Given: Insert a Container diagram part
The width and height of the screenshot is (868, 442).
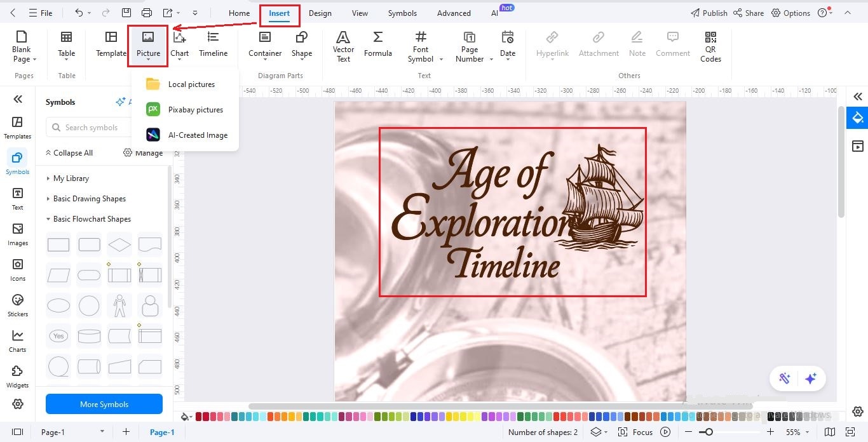Looking at the screenshot, I should coord(265,44).
